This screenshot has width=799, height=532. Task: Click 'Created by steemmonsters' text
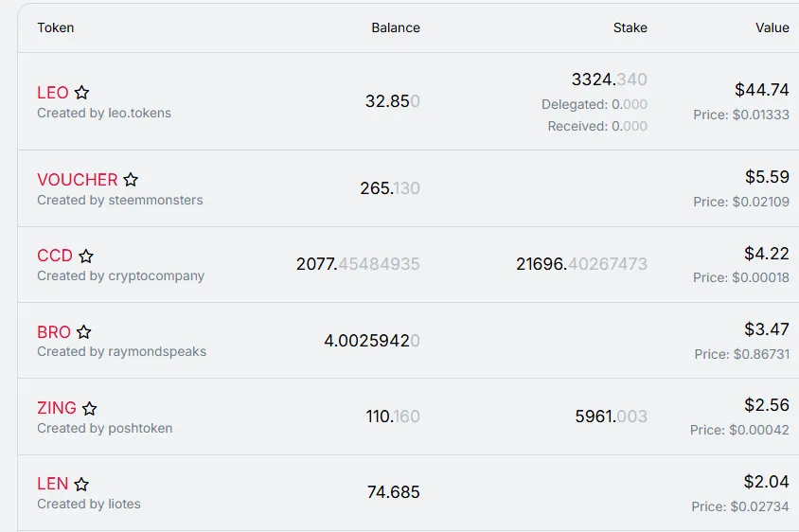pos(119,201)
